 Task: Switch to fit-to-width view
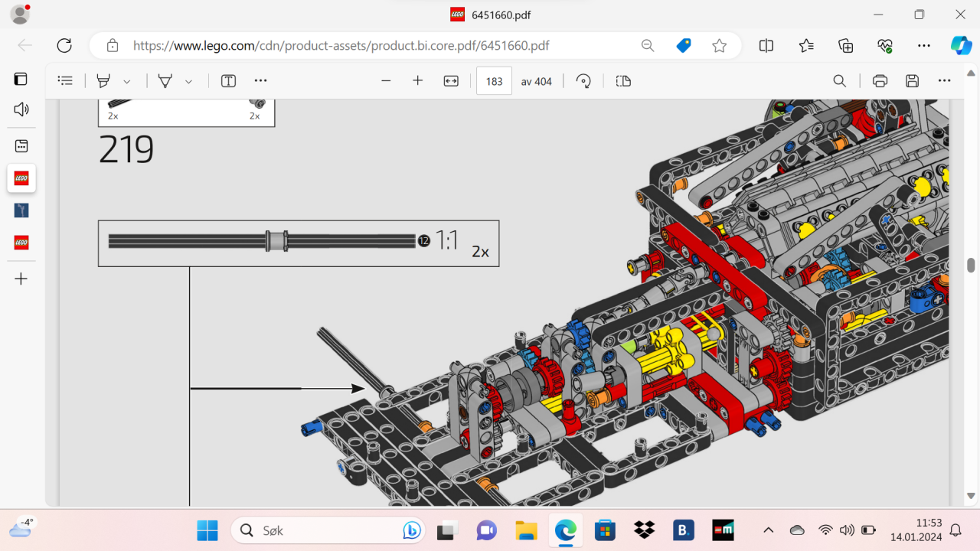click(x=451, y=81)
